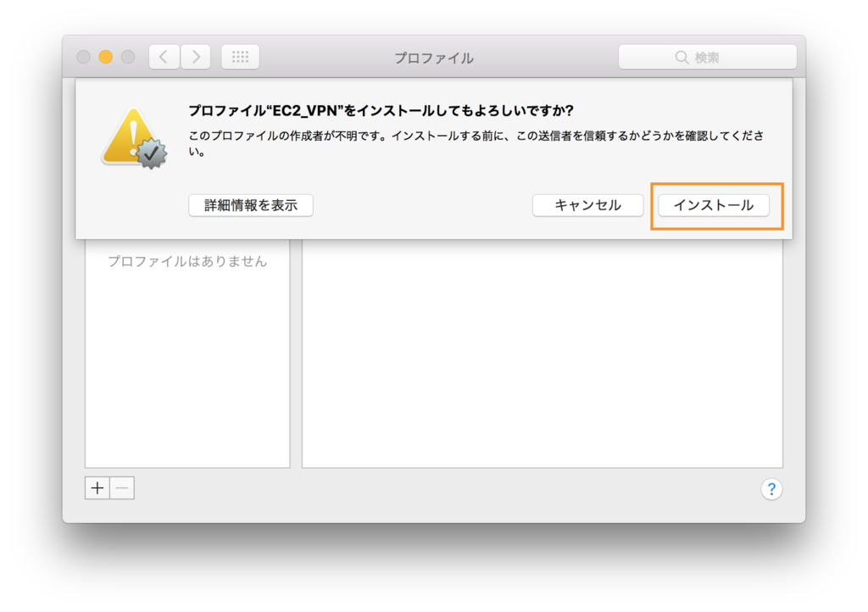Click the yellow minimize window button
This screenshot has height=612, width=868.
[x=106, y=57]
